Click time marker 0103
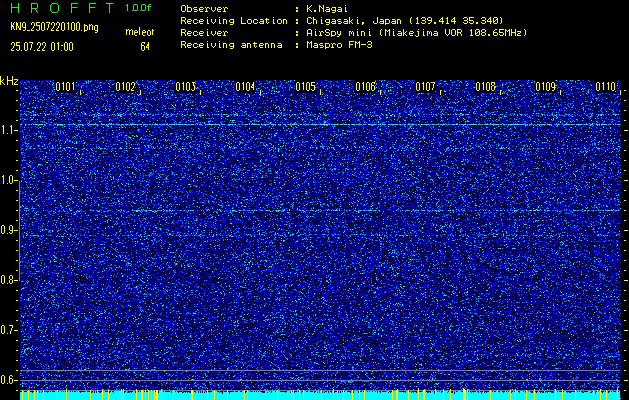Screen dimensions: 629x400 coord(185,87)
